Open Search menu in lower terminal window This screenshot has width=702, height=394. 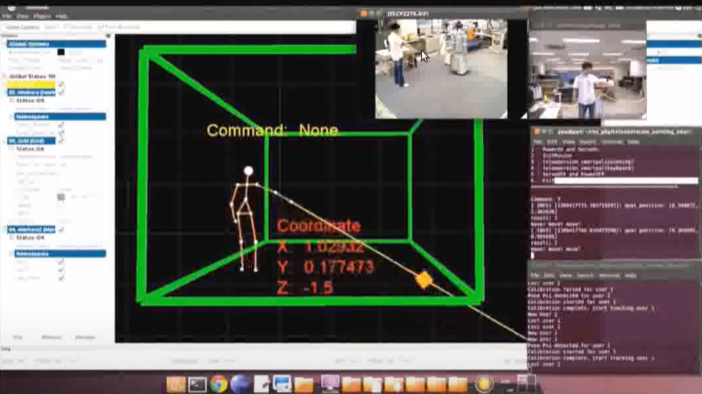pos(585,275)
